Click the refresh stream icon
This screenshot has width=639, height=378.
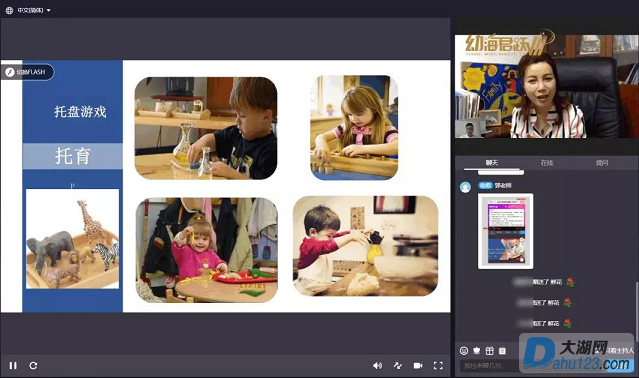pyautogui.click(x=33, y=365)
